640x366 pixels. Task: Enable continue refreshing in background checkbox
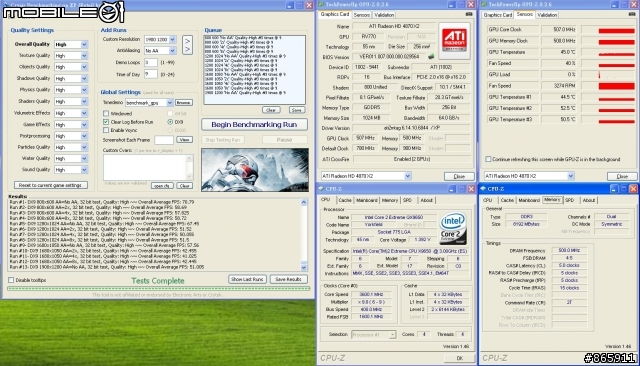488,159
